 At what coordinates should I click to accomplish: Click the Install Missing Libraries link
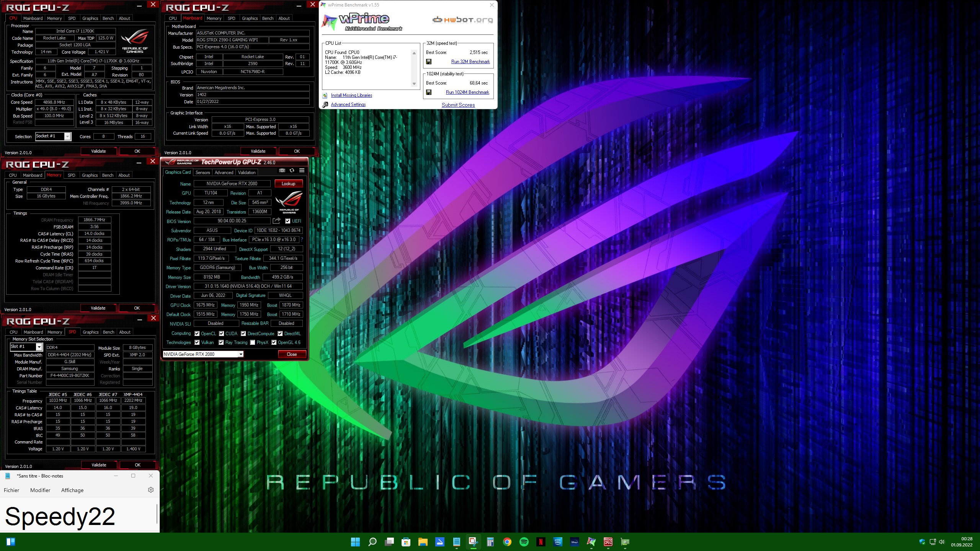click(x=351, y=95)
